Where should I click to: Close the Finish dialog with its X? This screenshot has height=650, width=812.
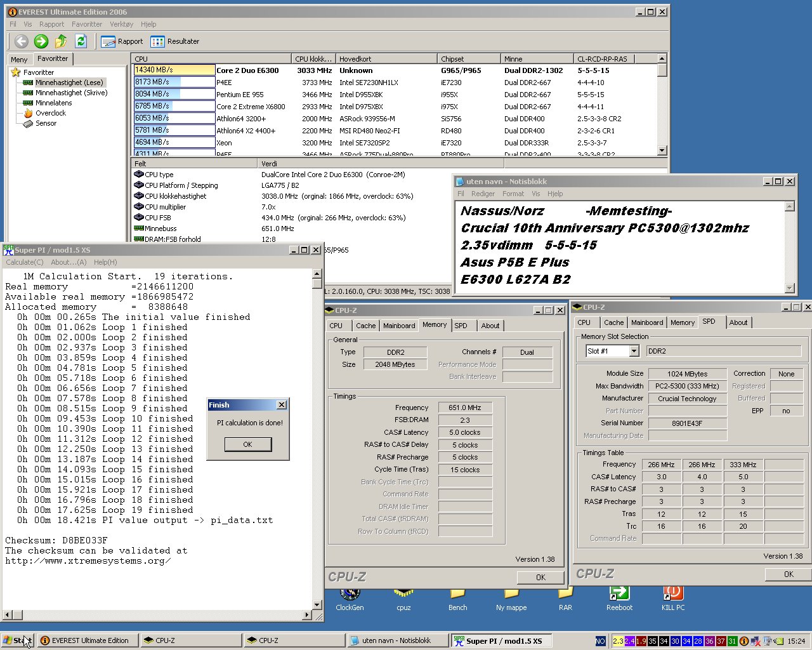click(282, 405)
